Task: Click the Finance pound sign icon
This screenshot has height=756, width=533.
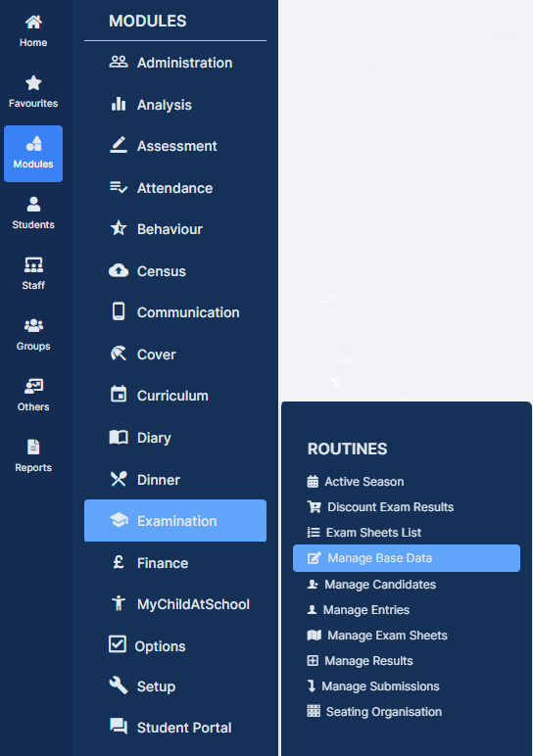Action: pos(119,562)
